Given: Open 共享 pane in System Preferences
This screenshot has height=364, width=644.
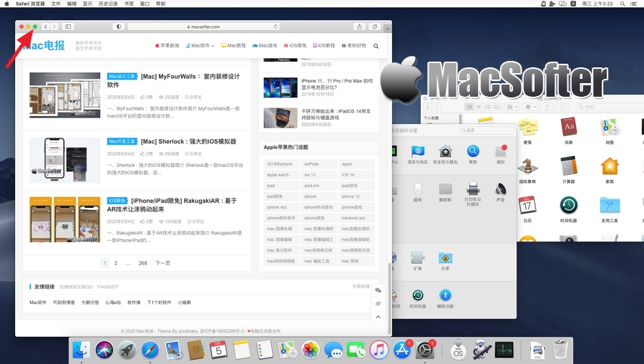Looking at the screenshot, I should point(445,261).
